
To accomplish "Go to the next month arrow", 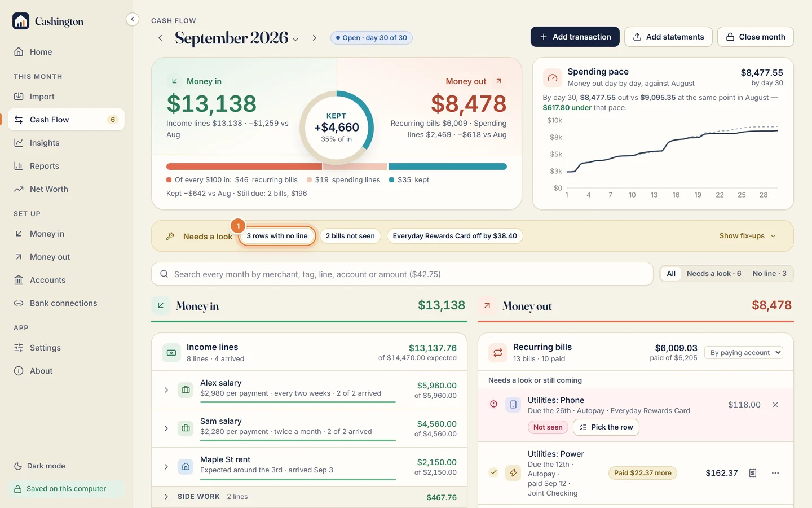I will tap(315, 38).
